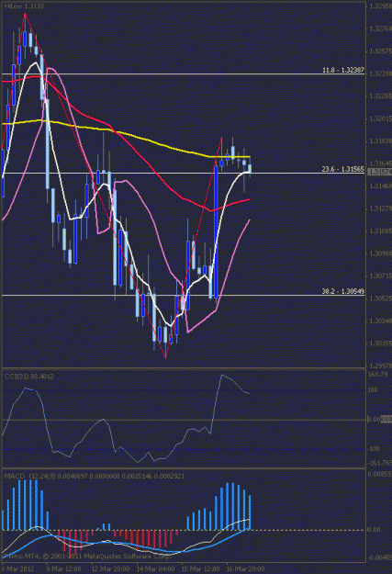Click the 38.2 - 1.30549 Fibonacci level label
392x574 pixels.
pyautogui.click(x=343, y=291)
